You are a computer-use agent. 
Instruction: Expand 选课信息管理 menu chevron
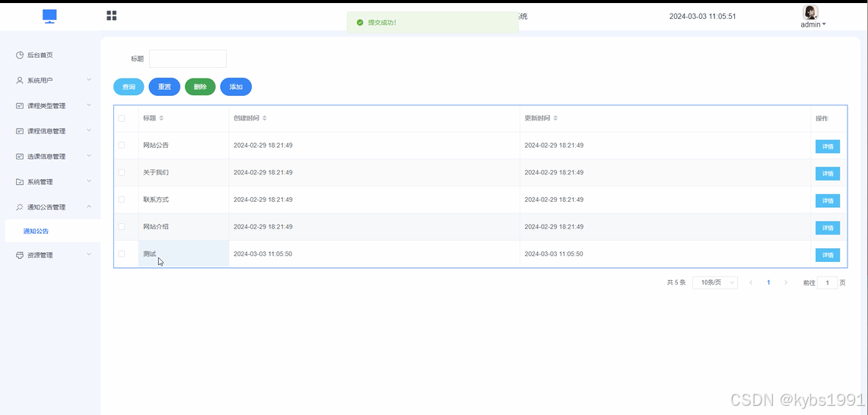[x=89, y=156]
